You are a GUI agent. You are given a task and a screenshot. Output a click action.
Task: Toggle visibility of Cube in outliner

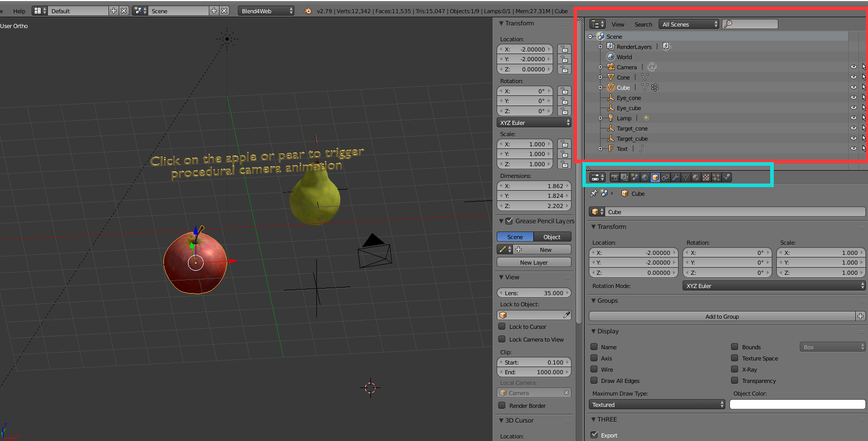pyautogui.click(x=853, y=87)
